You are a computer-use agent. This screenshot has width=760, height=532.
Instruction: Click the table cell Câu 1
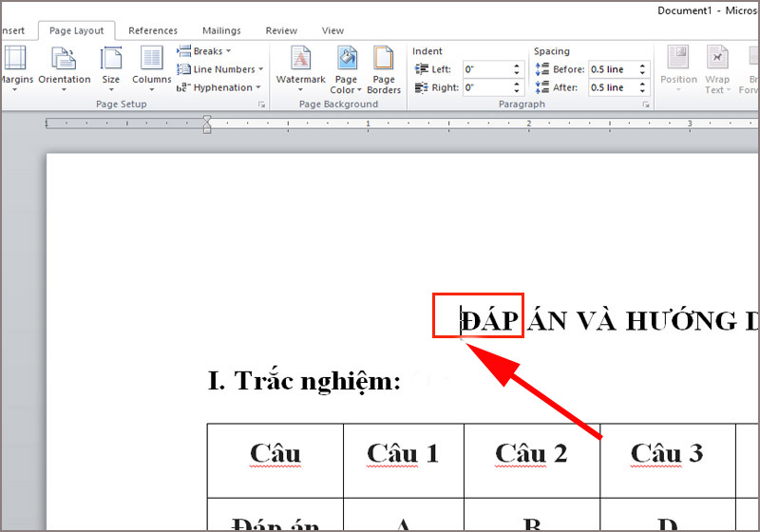403,461
